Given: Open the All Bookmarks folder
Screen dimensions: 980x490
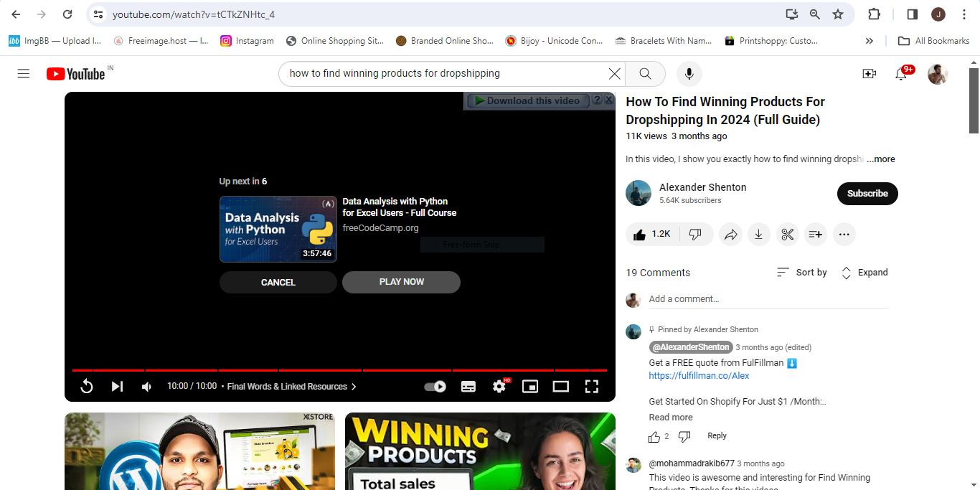Looking at the screenshot, I should 933,41.
